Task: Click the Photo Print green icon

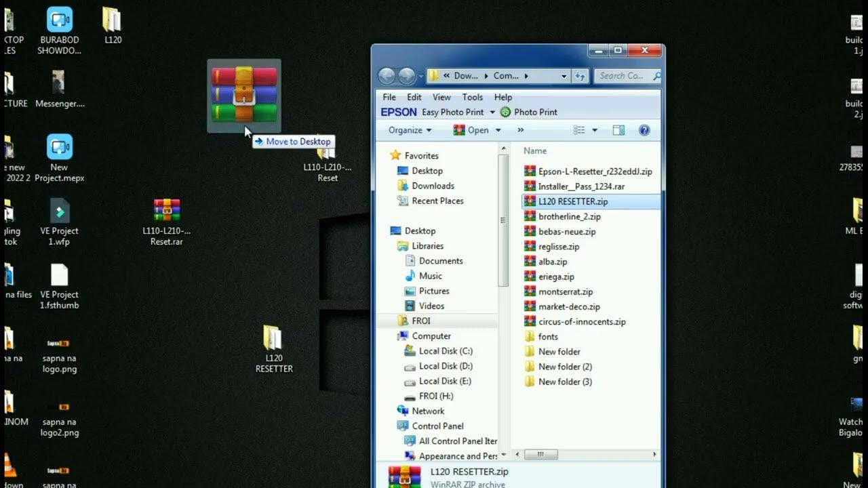Action: pos(505,112)
